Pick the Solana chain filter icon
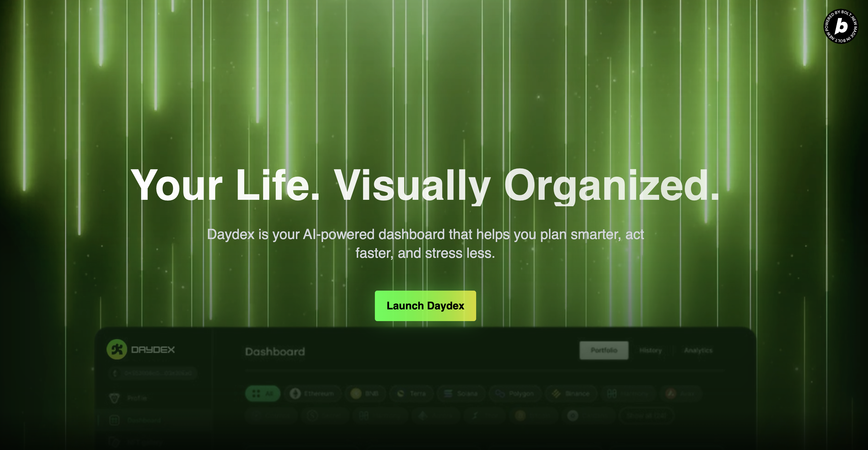868x450 pixels. click(448, 394)
